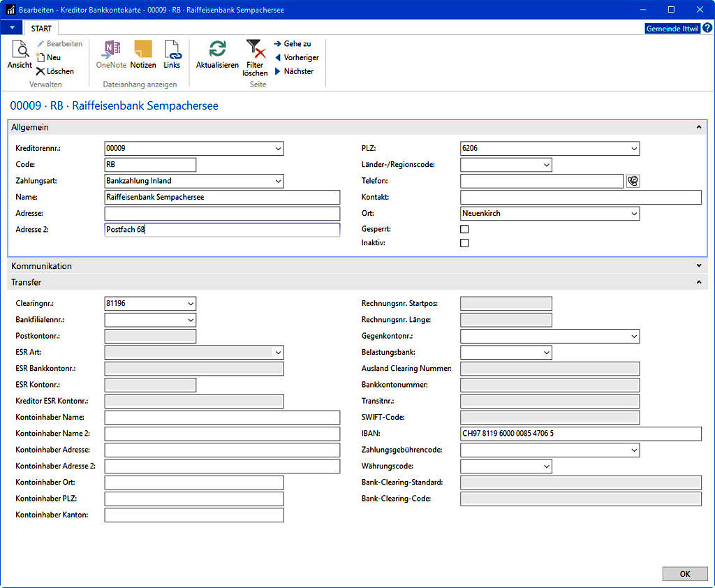The height and width of the screenshot is (588, 715).
Task: Click Gehe zu arrow
Action: point(277,44)
